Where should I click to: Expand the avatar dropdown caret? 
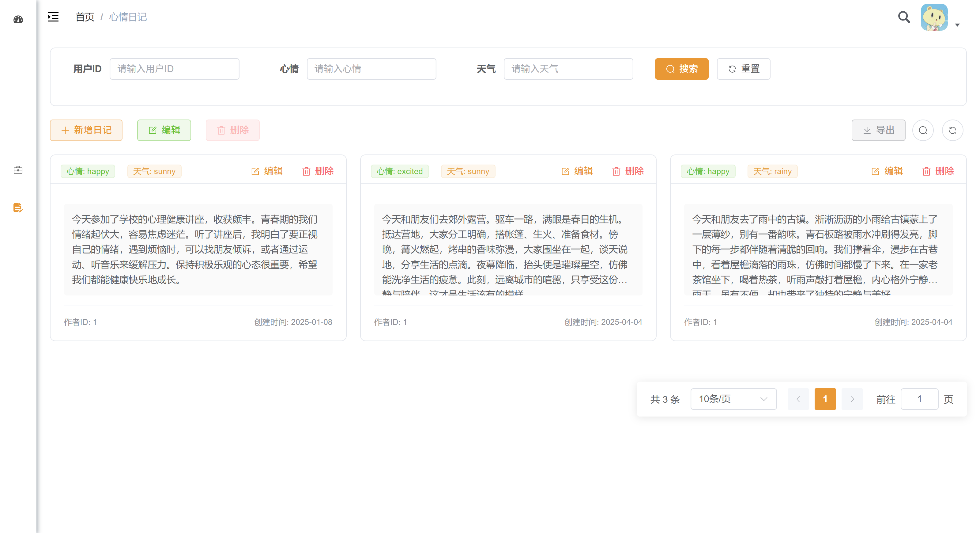[x=958, y=25]
